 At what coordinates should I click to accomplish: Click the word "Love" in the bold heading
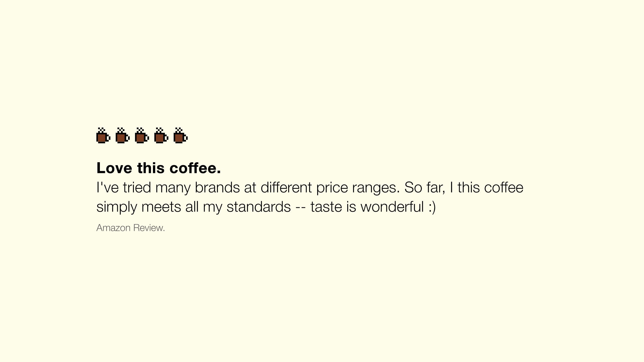click(114, 168)
